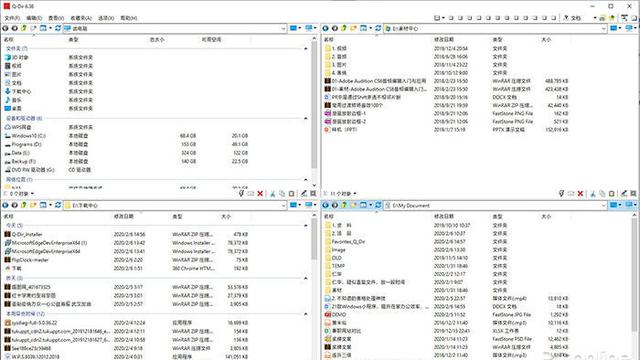
Task: Select the 3D 对象 system folder
Action: pos(16,58)
